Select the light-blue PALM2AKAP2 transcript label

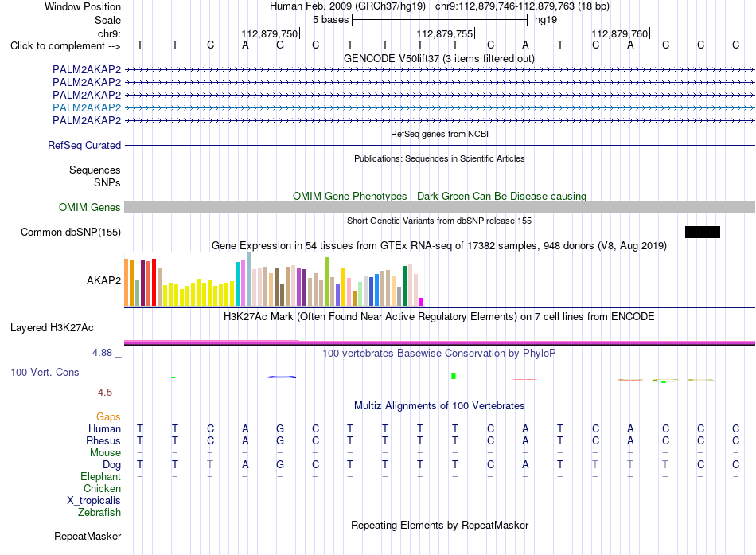click(x=87, y=107)
